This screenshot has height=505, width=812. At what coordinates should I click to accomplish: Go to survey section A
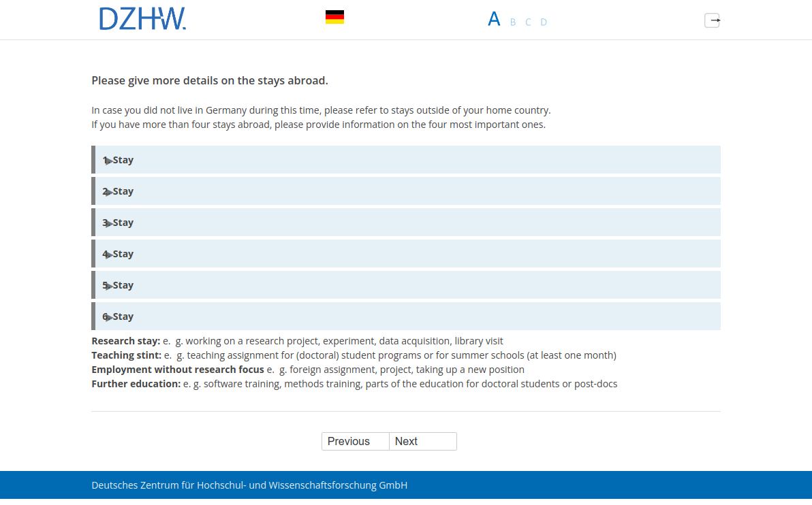click(x=494, y=20)
